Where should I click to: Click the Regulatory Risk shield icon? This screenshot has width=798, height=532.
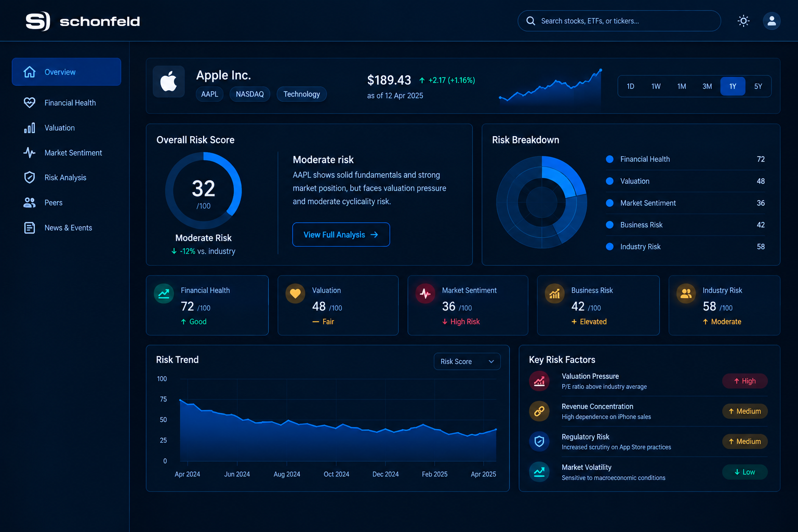[x=539, y=441]
